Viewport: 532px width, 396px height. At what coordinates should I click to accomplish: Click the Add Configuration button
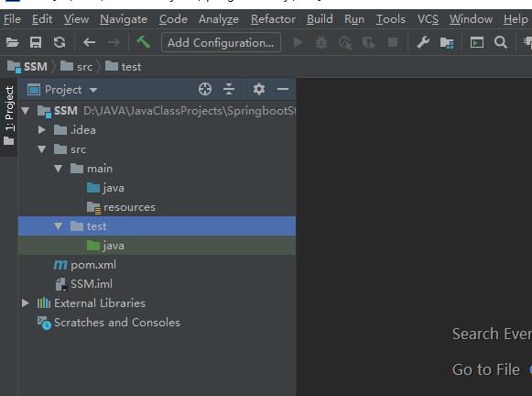click(221, 43)
